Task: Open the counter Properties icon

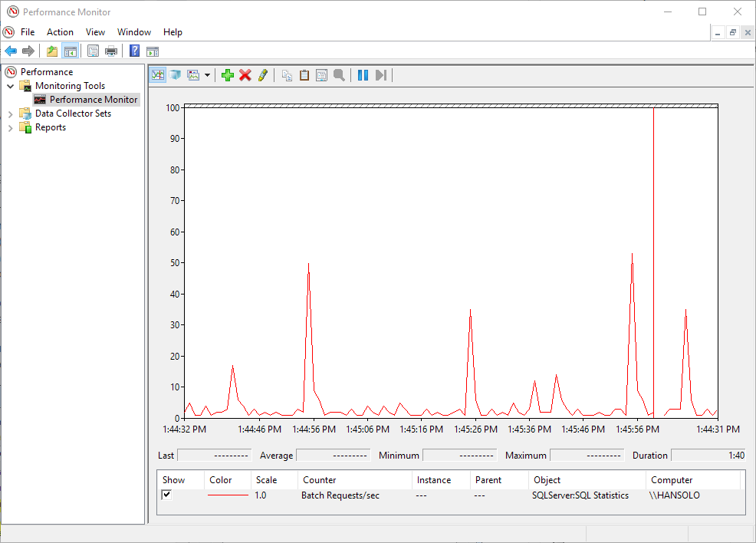Action: (321, 75)
